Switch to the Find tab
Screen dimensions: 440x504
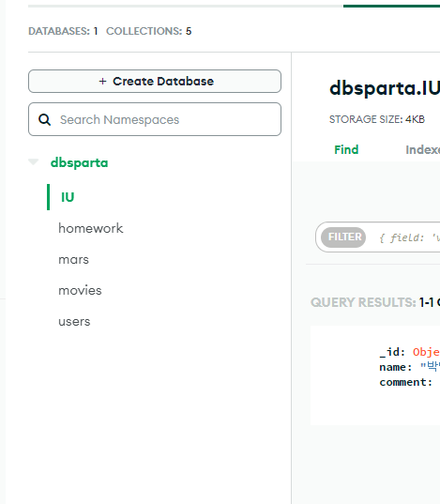click(346, 149)
